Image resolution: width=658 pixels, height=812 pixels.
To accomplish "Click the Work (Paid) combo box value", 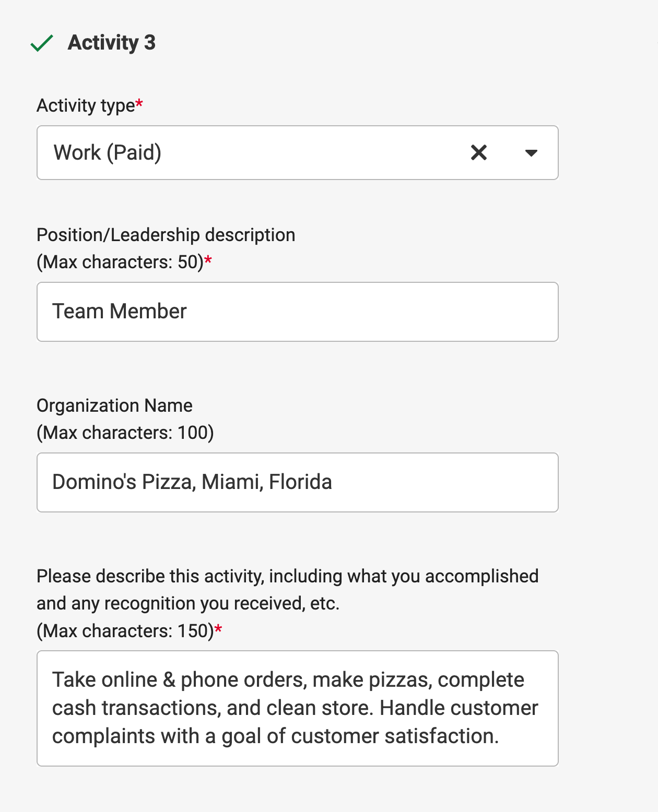I will click(108, 153).
